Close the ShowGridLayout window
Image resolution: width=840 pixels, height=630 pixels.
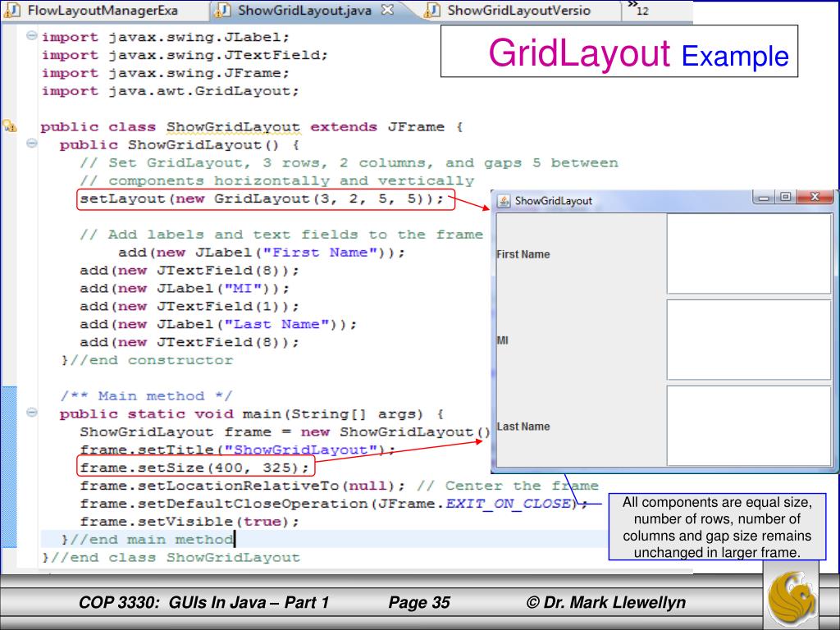[815, 197]
